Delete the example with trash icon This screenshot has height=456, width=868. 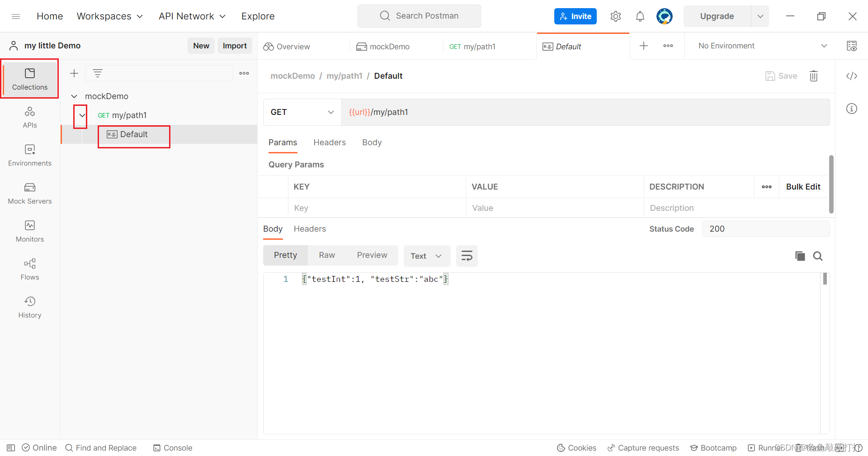click(814, 76)
